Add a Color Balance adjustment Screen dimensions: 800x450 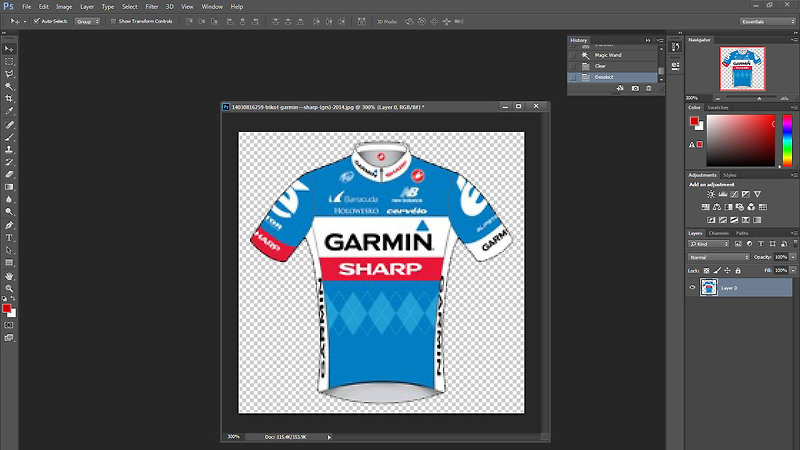click(717, 207)
